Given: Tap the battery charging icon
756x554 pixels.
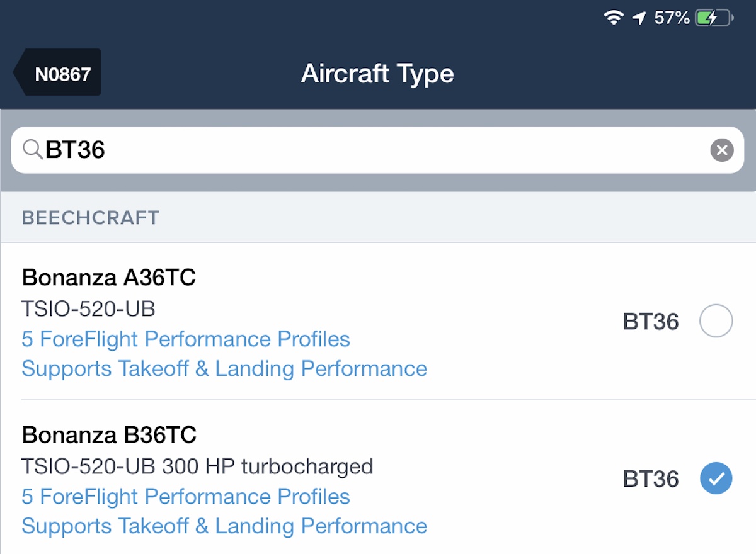Looking at the screenshot, I should click(x=714, y=18).
